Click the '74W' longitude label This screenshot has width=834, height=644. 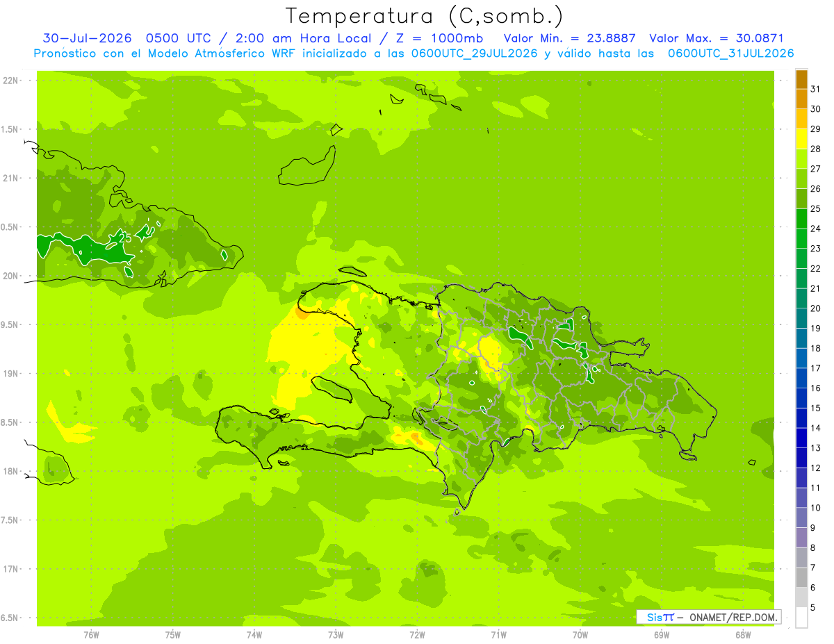254,635
